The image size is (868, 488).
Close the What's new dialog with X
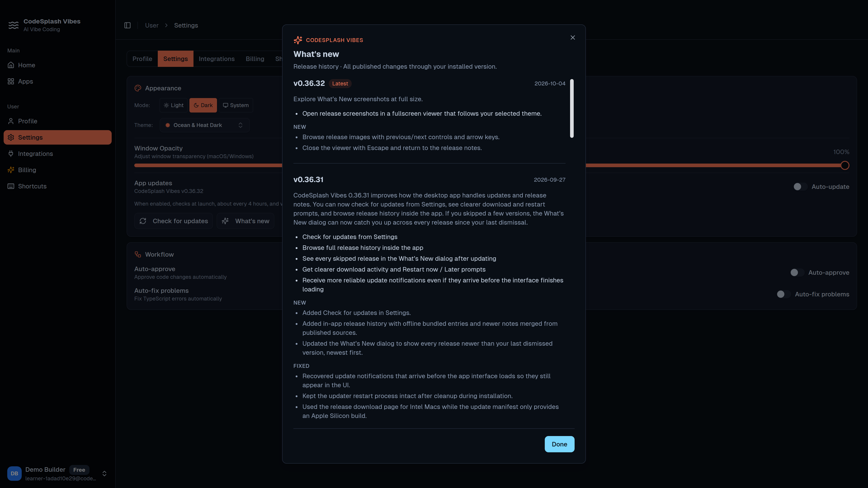pyautogui.click(x=573, y=37)
